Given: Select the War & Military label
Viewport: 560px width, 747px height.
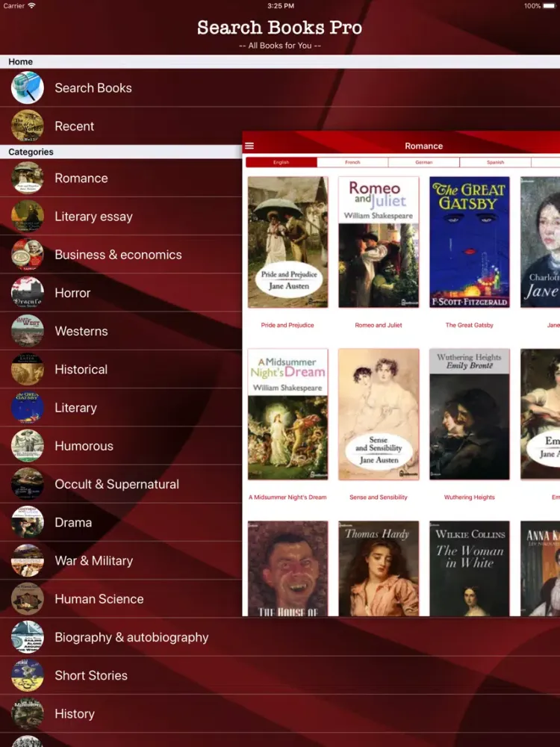Looking at the screenshot, I should pyautogui.click(x=94, y=561).
